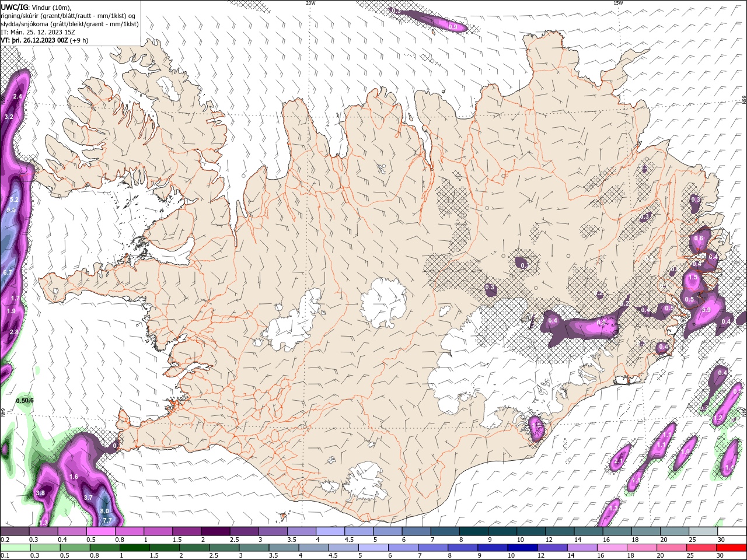Screen dimensions: 747x560
Task: Click the dark purple 2–2.5 snow legend swatch
Action: click(x=215, y=531)
